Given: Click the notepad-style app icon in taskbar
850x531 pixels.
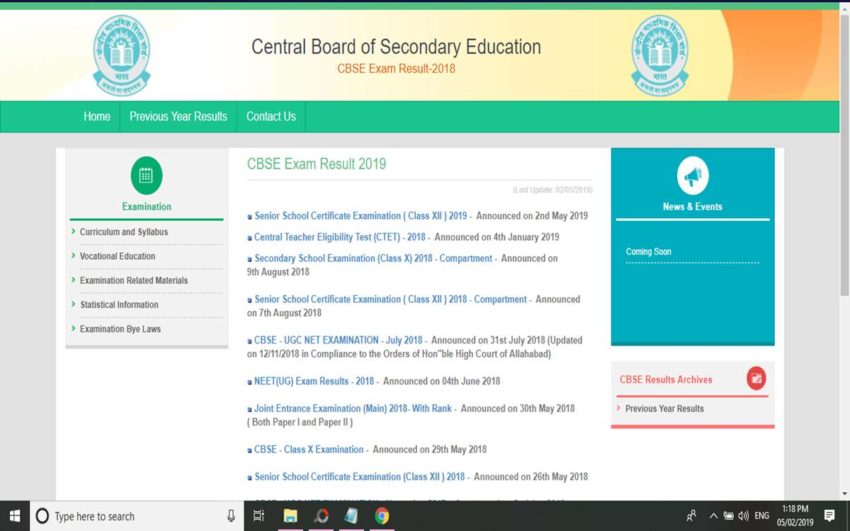Looking at the screenshot, I should pyautogui.click(x=351, y=516).
